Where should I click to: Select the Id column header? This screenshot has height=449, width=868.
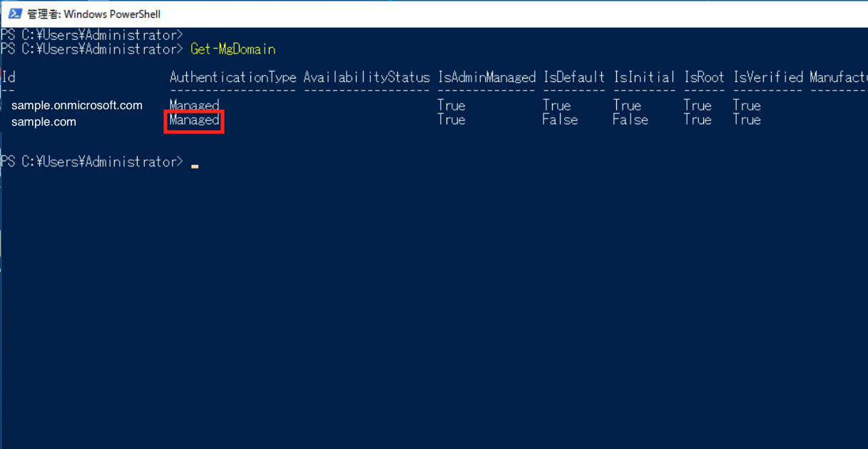8,77
